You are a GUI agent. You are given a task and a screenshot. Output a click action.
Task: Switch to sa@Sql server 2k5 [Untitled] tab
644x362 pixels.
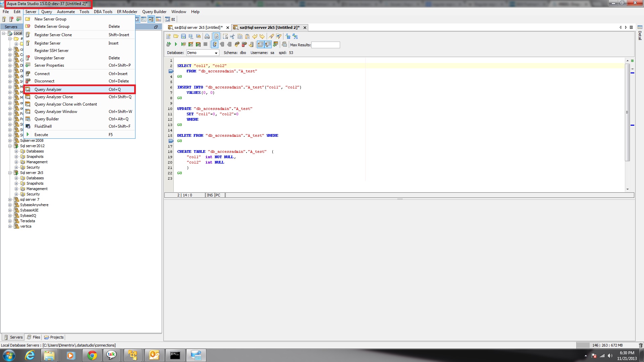point(198,27)
